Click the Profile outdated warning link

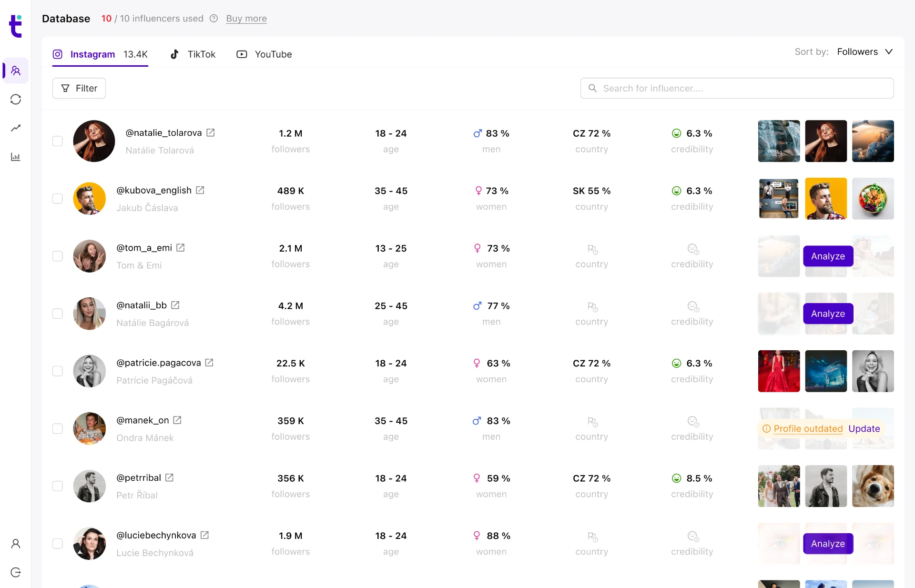coord(808,429)
